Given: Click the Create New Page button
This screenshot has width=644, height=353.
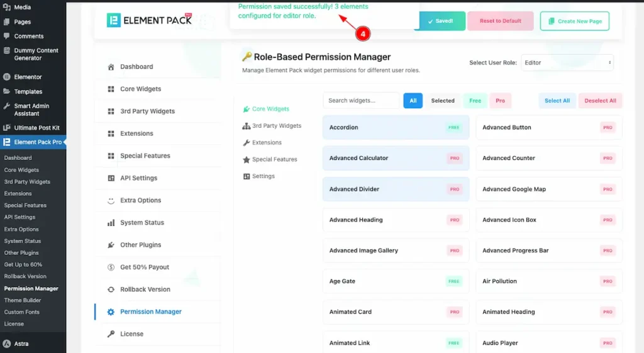Looking at the screenshot, I should point(574,21).
